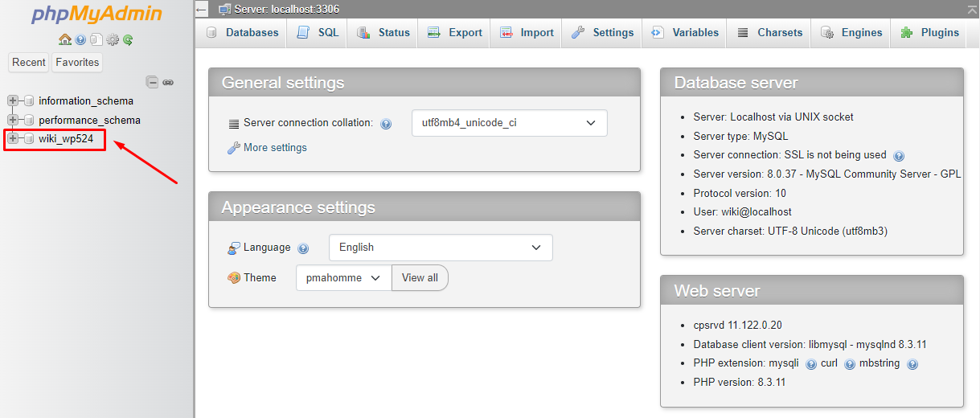This screenshot has width=980, height=418.
Task: Click 'Server charset: UTF-8 Unicode (utf8mb3)' text
Action: [x=790, y=232]
